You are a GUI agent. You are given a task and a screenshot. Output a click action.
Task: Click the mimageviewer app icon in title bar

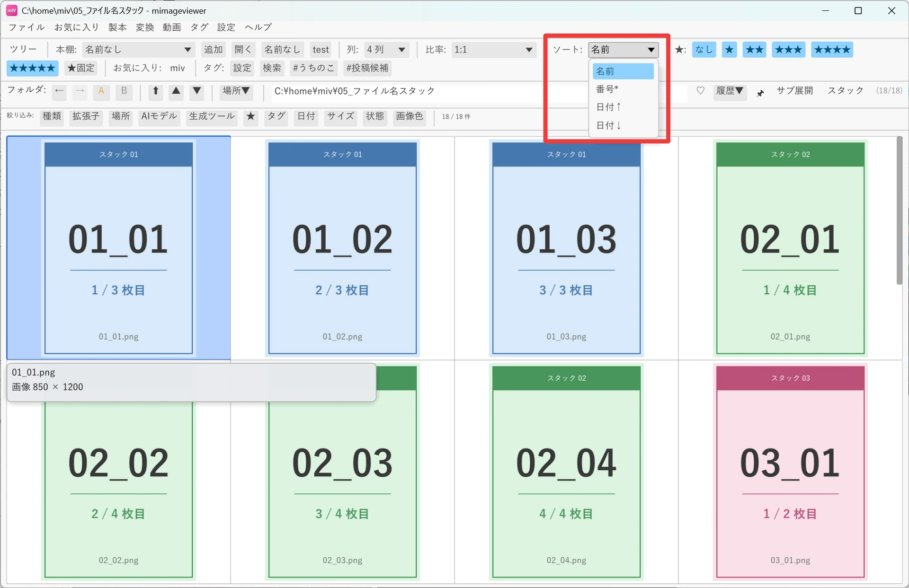click(x=12, y=10)
